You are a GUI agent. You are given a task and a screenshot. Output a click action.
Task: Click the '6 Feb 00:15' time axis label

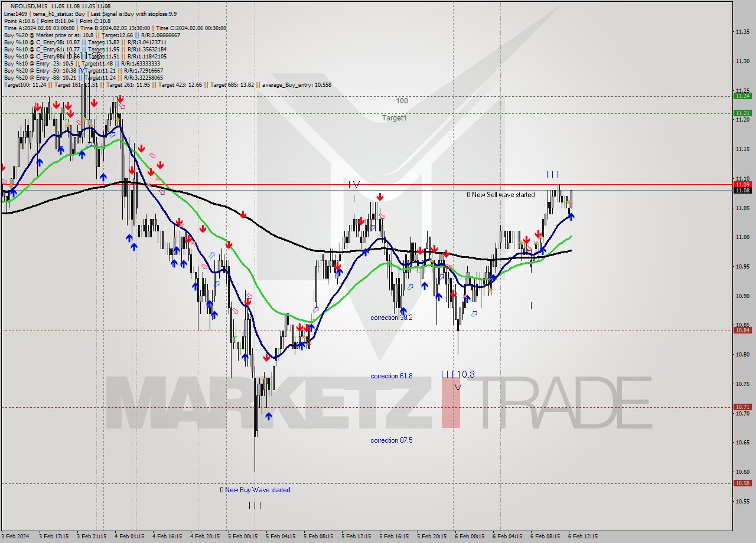[470, 537]
